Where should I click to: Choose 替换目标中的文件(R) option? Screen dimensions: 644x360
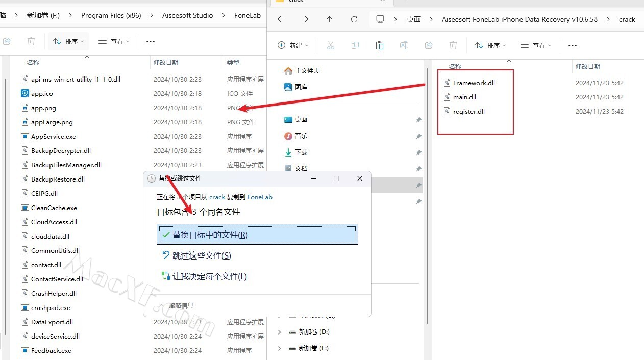tap(257, 235)
